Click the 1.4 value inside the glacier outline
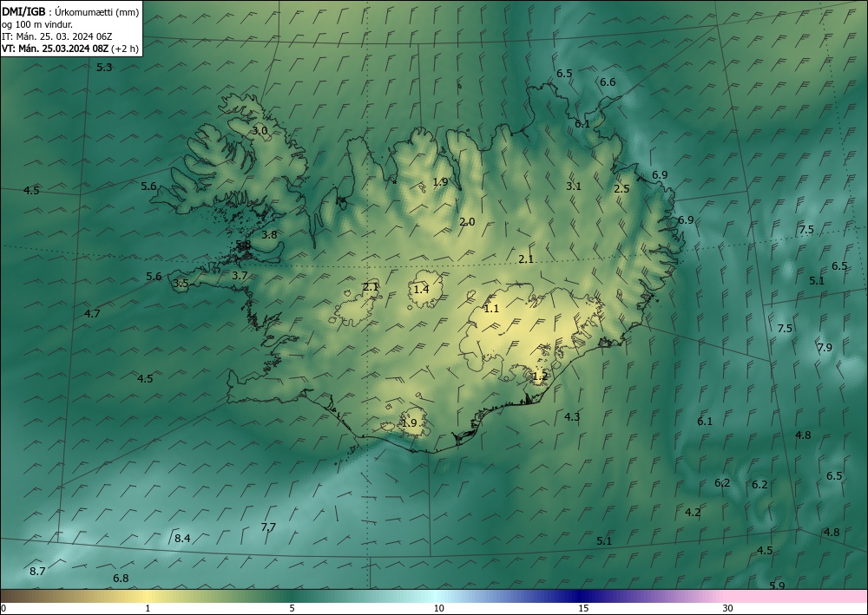The image size is (868, 615). coord(421,289)
